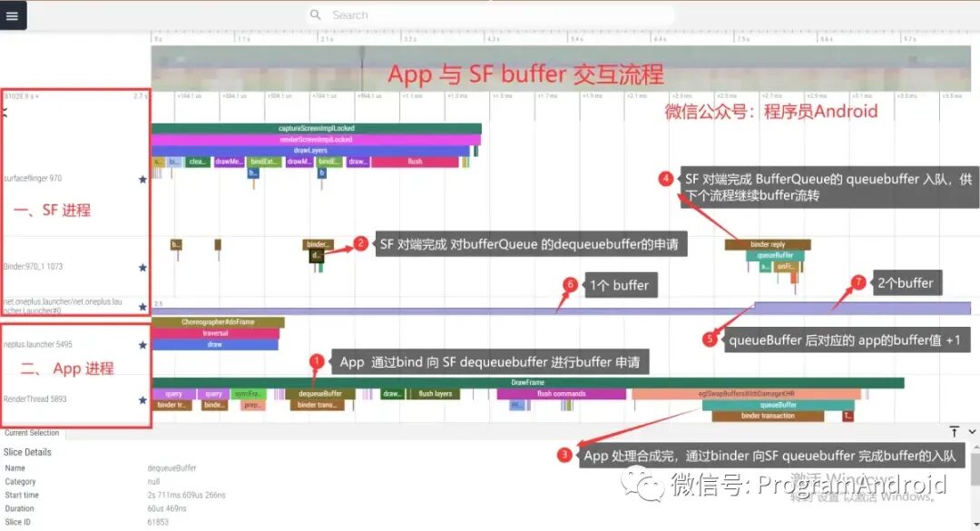
Task: Select the binder transaction slice under queueBuffer
Action: tap(769, 416)
